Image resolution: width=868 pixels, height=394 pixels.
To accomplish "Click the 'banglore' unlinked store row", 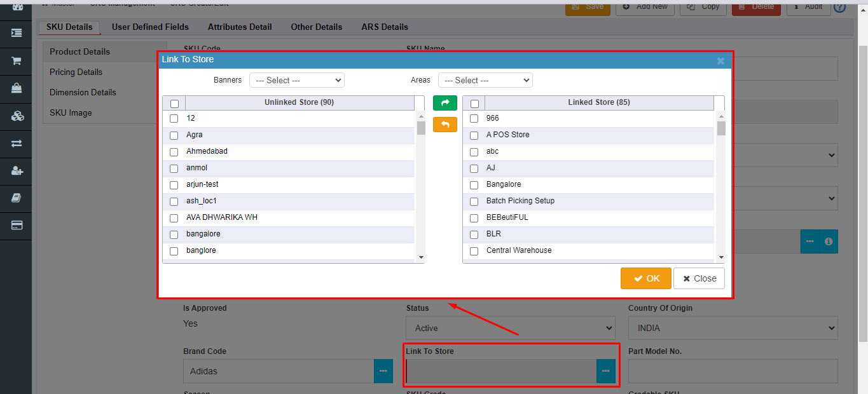I will click(x=289, y=250).
